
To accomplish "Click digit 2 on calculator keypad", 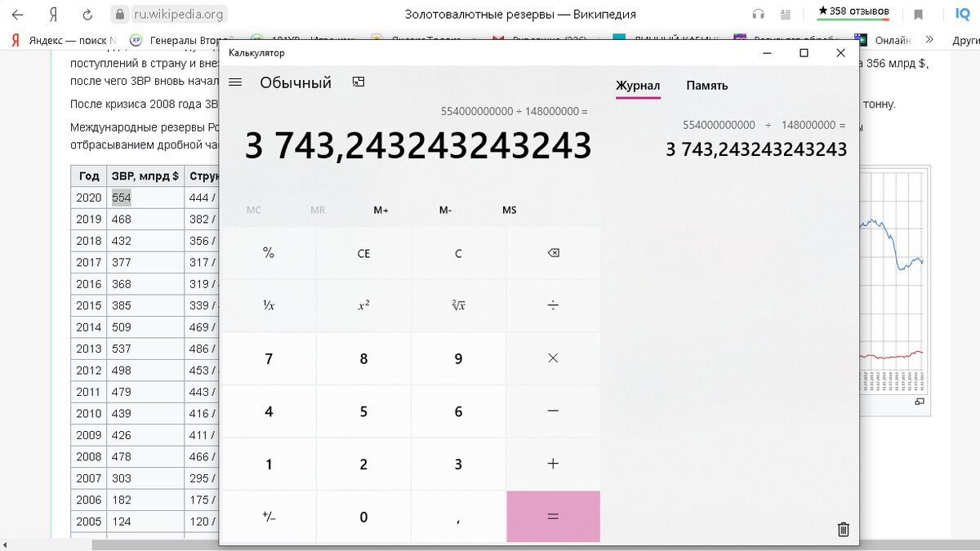I will 363,464.
